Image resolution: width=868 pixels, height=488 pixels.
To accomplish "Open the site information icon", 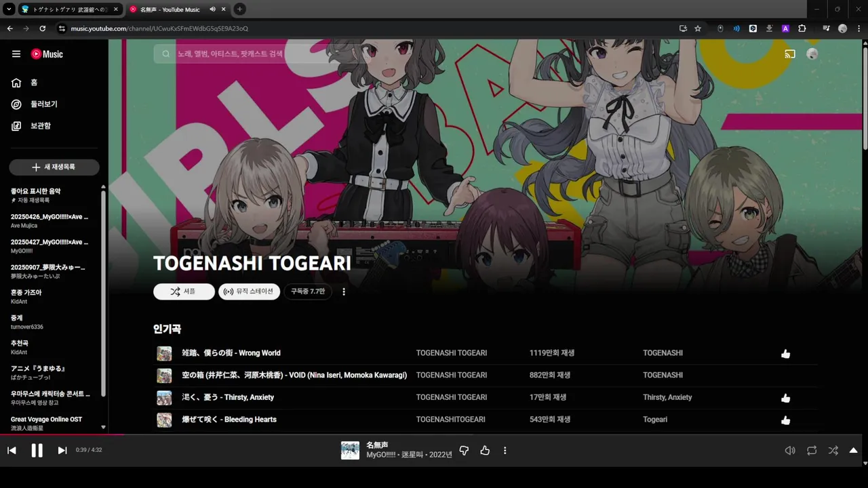I will [62, 28].
